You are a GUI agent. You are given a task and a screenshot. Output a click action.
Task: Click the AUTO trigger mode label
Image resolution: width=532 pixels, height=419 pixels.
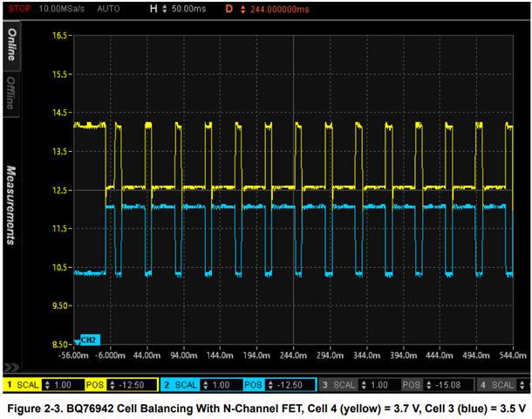pos(108,9)
